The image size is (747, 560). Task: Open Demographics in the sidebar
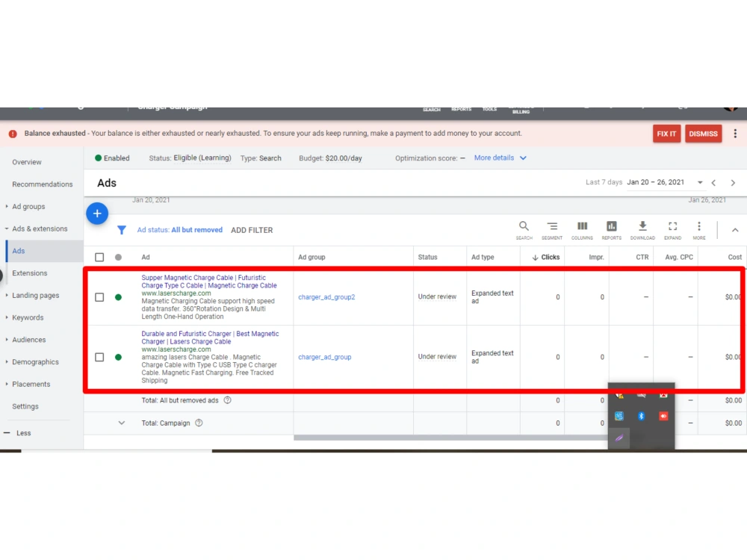35,362
